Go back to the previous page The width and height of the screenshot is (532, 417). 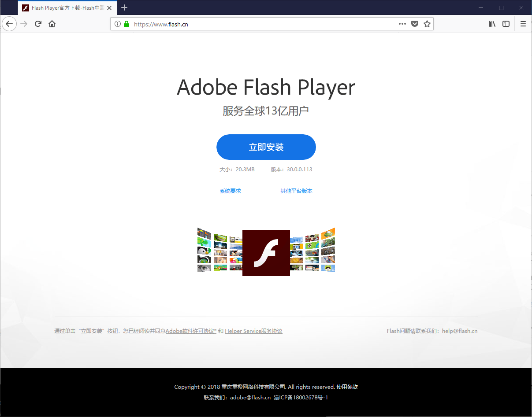tap(9, 24)
